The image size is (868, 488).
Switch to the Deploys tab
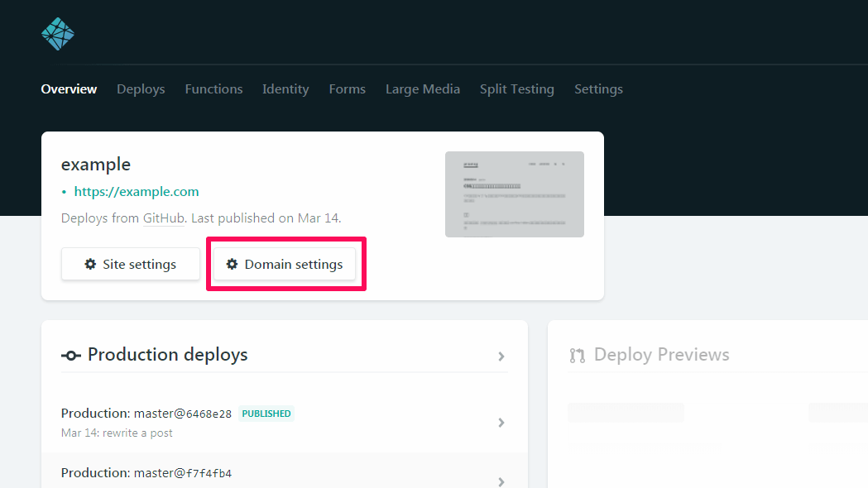[141, 89]
